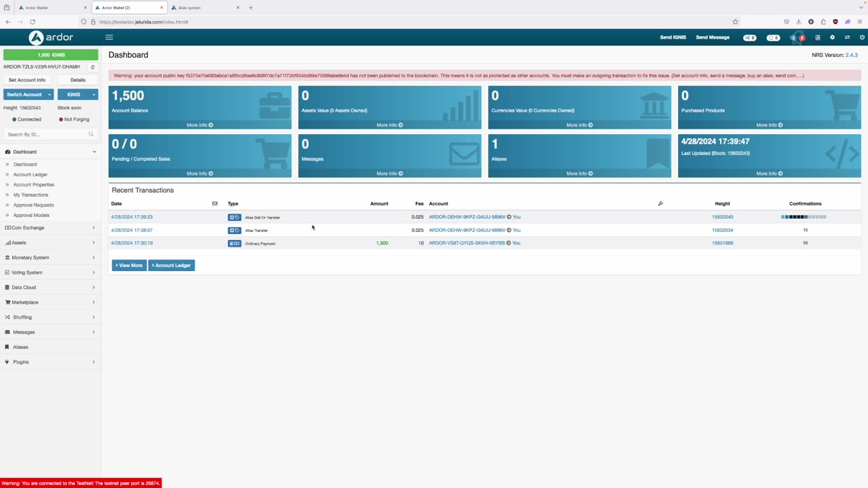868x488 pixels.
Task: Open the circle counter badge in header
Action: click(x=773, y=37)
